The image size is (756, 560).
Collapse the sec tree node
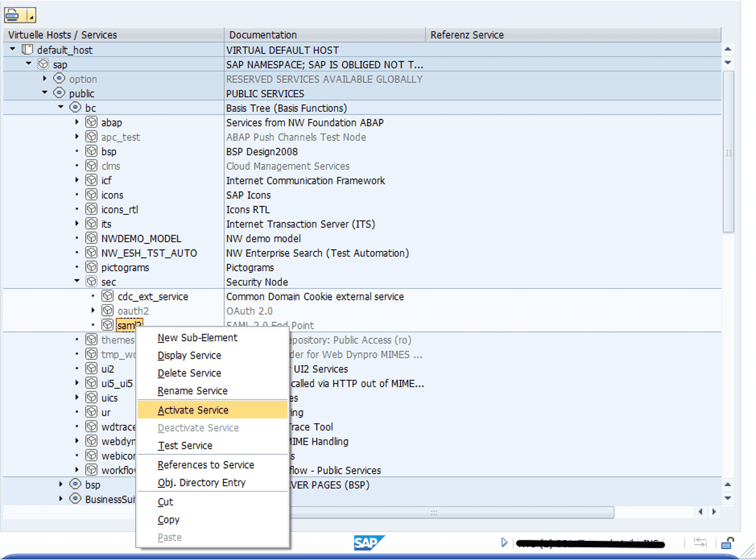[77, 281]
